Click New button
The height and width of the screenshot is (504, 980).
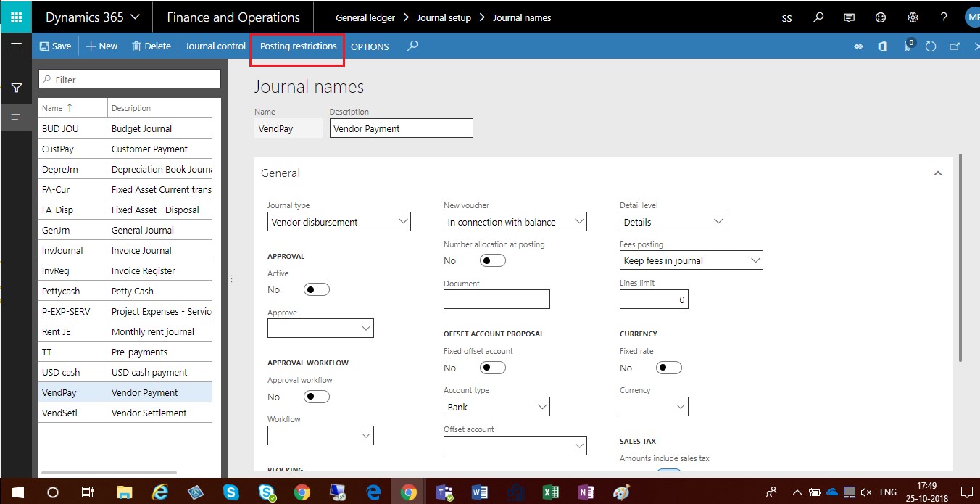[x=101, y=46]
